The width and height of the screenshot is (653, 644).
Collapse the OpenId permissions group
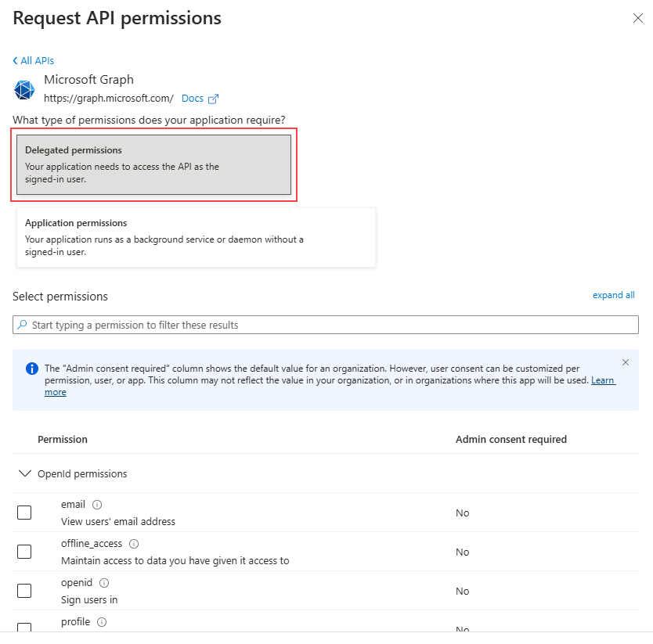tap(25, 473)
